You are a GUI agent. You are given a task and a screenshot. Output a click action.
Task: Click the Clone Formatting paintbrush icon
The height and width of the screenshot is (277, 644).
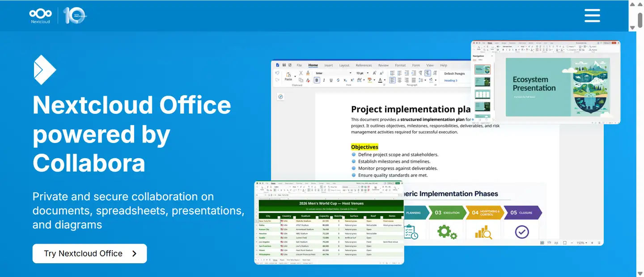308,73
